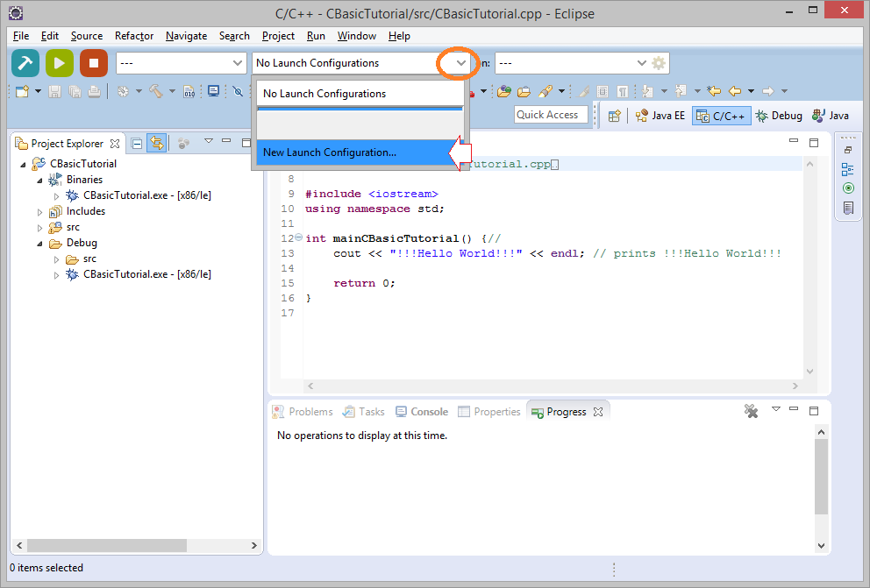The image size is (870, 588).
Task: Collapse the CBasicTutorial project node
Action: 24,165
